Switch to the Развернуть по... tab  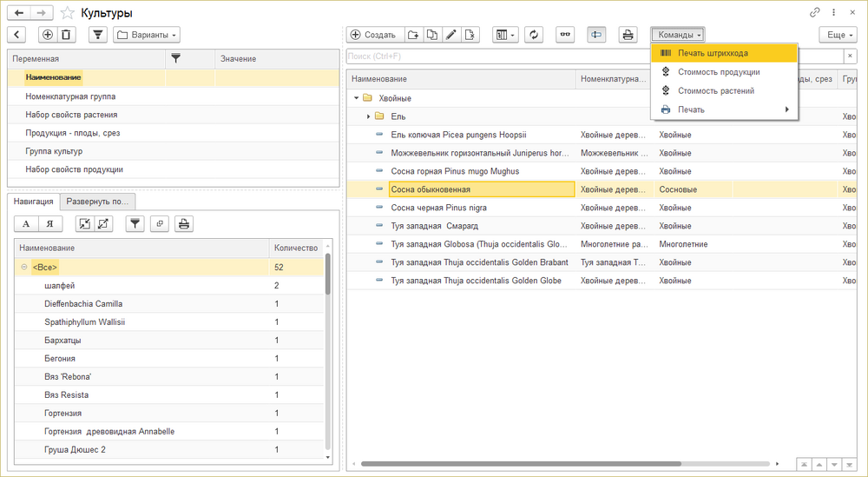(x=97, y=202)
